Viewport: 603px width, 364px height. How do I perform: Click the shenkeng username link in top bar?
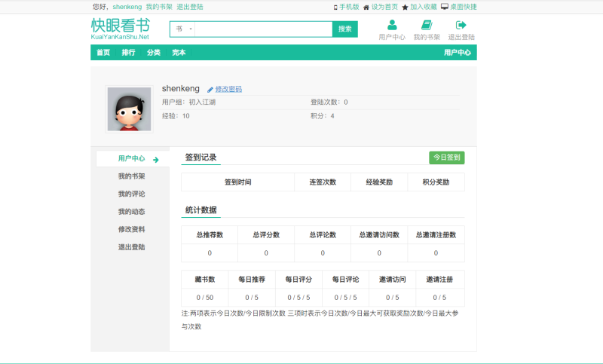pyautogui.click(x=127, y=7)
